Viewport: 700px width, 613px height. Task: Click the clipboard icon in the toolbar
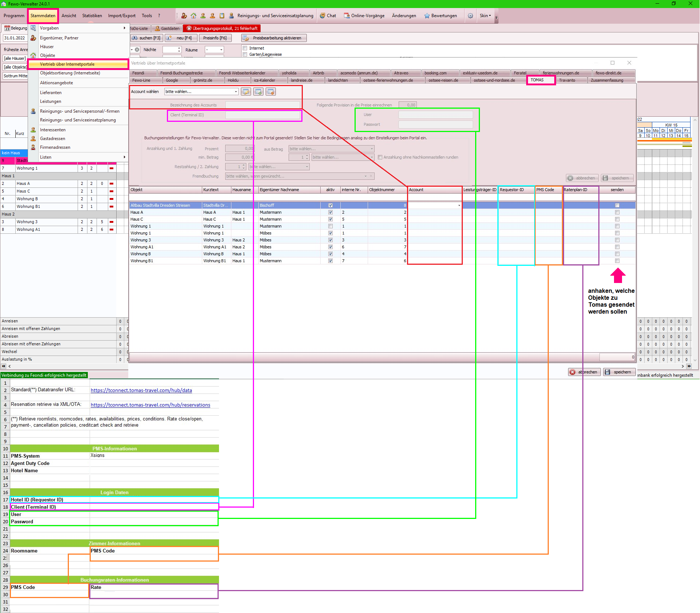[x=222, y=16]
